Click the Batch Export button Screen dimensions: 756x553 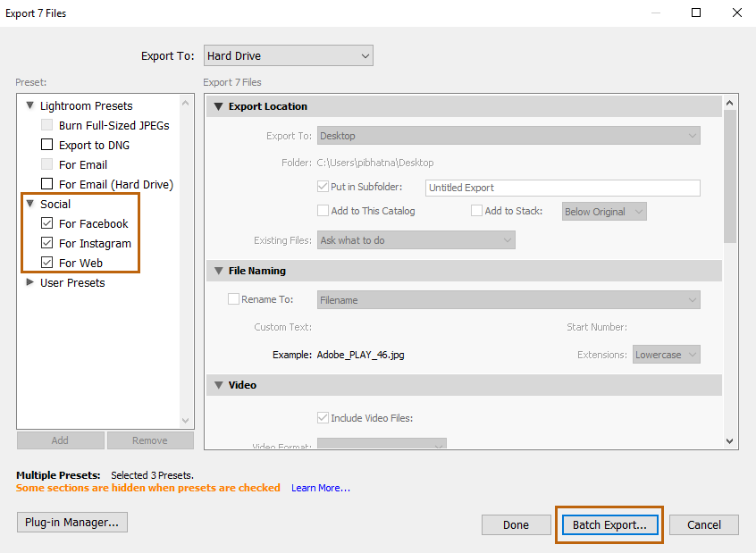(x=609, y=524)
